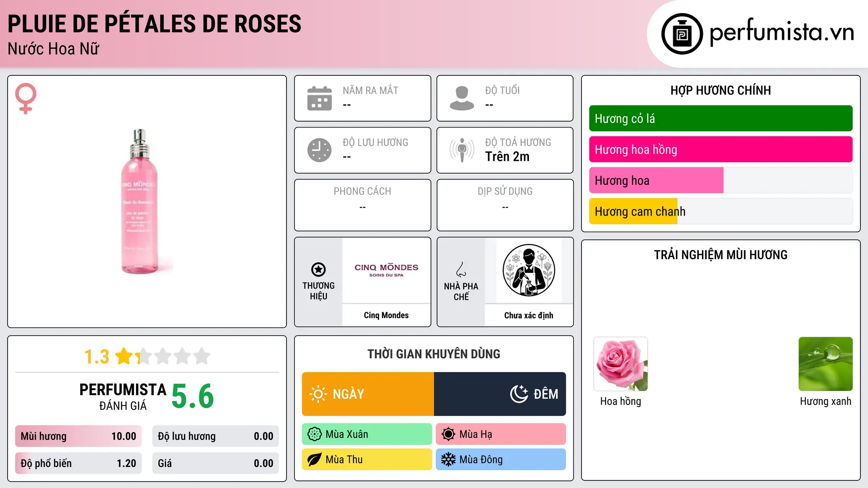
Task: Click the Thời gian khuyên dùng heading
Action: pos(434,354)
